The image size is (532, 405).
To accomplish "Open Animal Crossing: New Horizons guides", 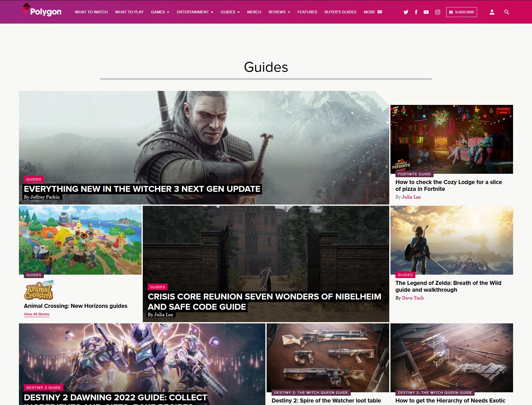I will (x=75, y=306).
